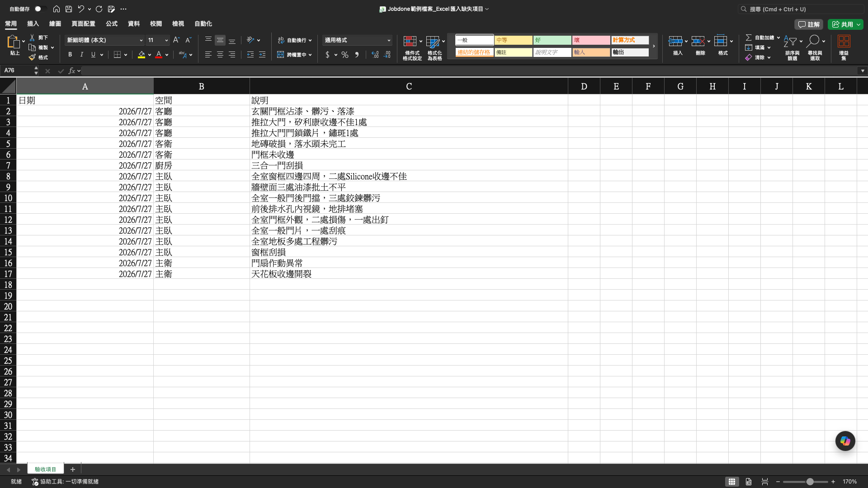Image resolution: width=868 pixels, height=488 pixels.
Task: Click the Copy (複製) icon
Action: click(32, 47)
